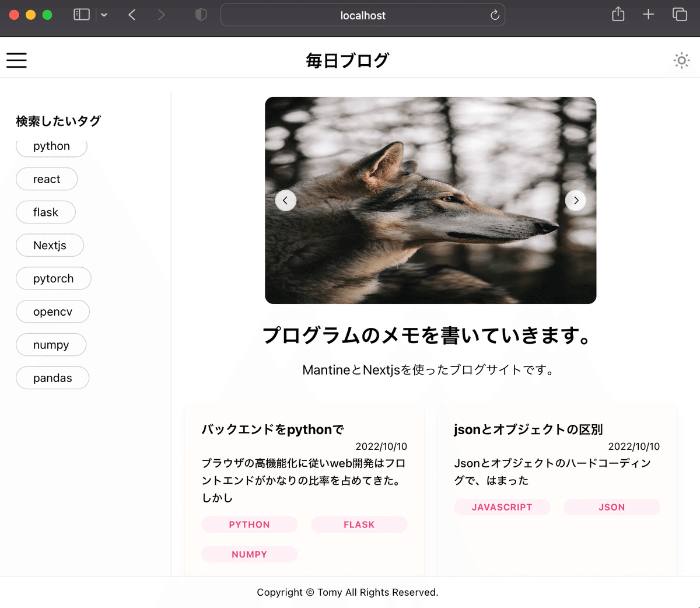
Task: Open the バックエンドをpythonで post
Action: tap(273, 429)
